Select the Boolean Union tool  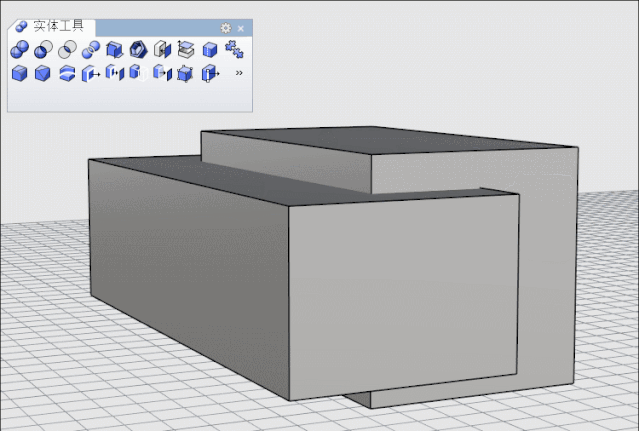[19, 49]
